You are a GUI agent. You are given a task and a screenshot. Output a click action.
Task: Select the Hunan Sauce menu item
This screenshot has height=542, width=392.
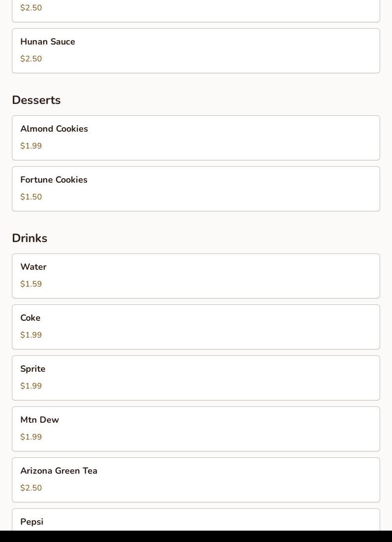pos(196,50)
